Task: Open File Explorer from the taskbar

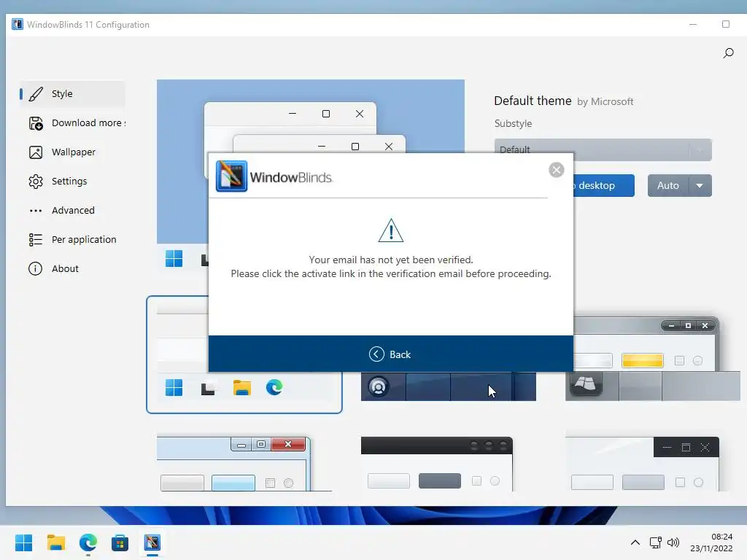Action: (x=55, y=542)
